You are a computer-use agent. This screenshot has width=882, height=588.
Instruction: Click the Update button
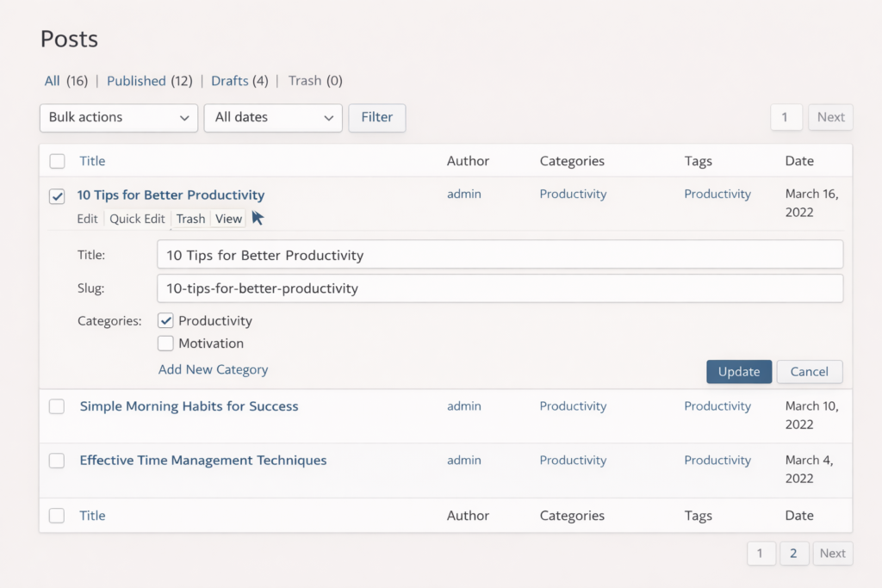tap(739, 372)
